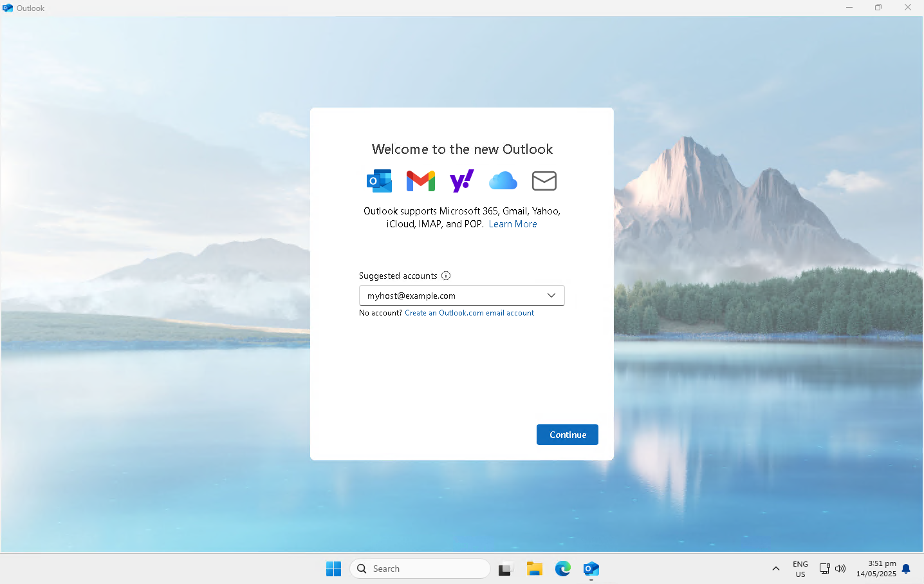Click the Outlook logo icon in the welcome dialog
This screenshot has height=584, width=924.
pyautogui.click(x=379, y=181)
